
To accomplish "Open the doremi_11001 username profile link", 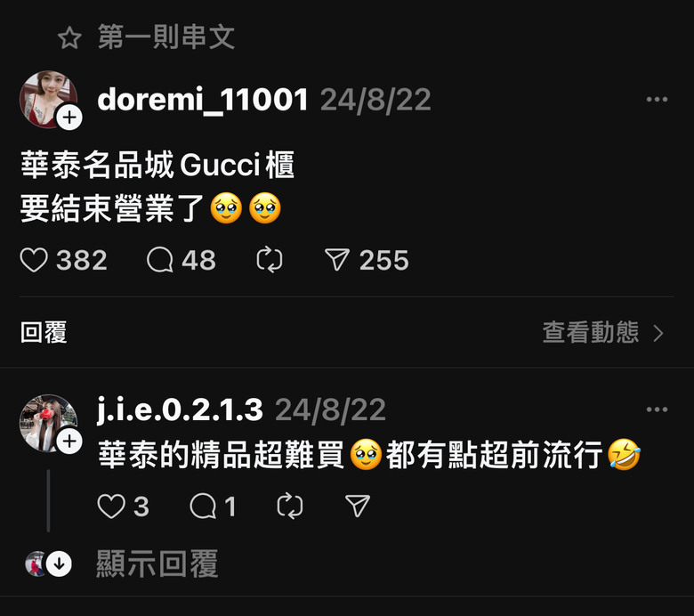I will tap(202, 100).
